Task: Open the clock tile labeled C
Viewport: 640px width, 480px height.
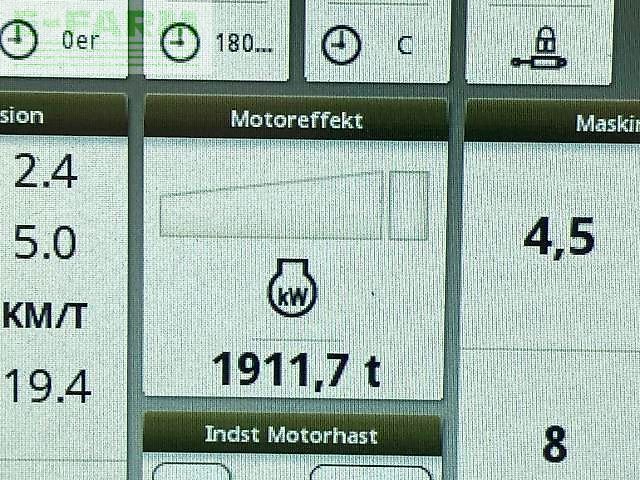Action: [378, 41]
